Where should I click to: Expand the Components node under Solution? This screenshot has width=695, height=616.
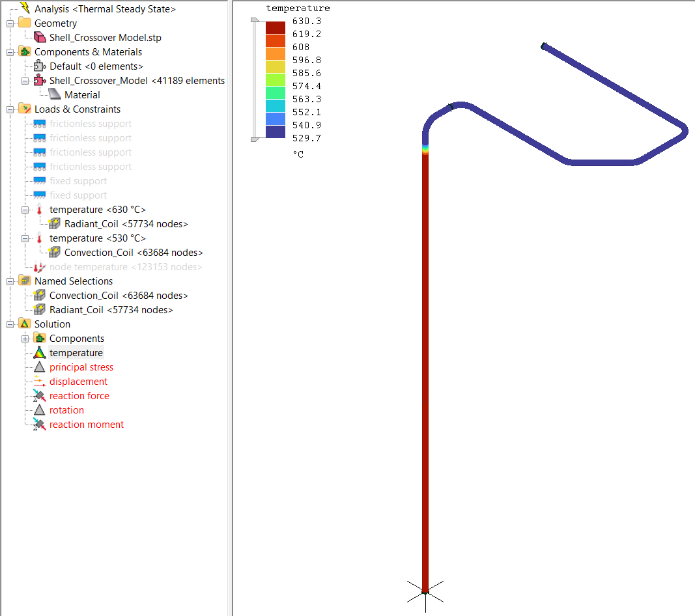coord(25,339)
